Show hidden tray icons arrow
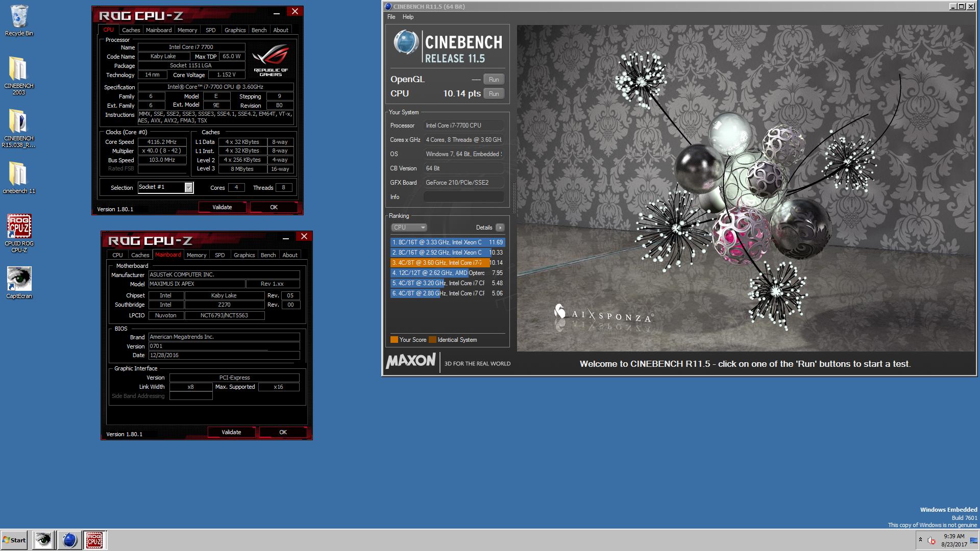This screenshot has width=980, height=551. pos(920,540)
